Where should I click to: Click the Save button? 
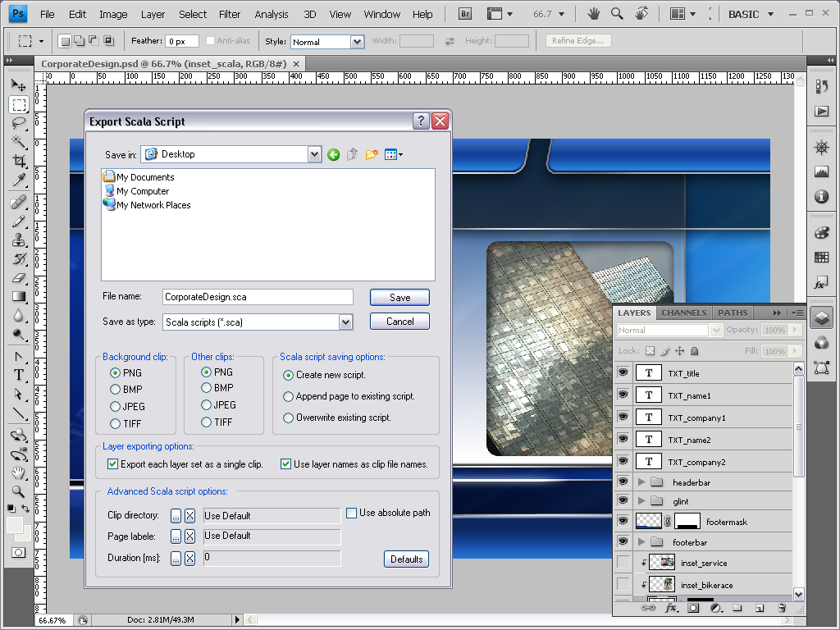pyautogui.click(x=399, y=298)
